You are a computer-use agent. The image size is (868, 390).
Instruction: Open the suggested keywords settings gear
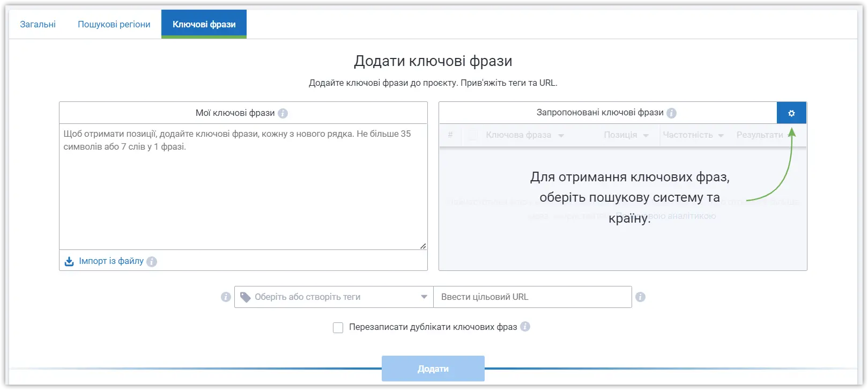point(791,113)
